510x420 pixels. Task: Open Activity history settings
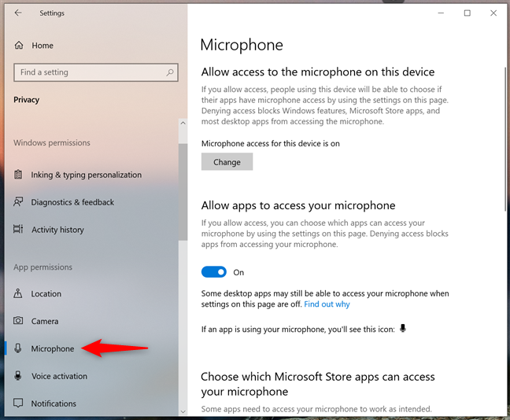click(x=57, y=230)
